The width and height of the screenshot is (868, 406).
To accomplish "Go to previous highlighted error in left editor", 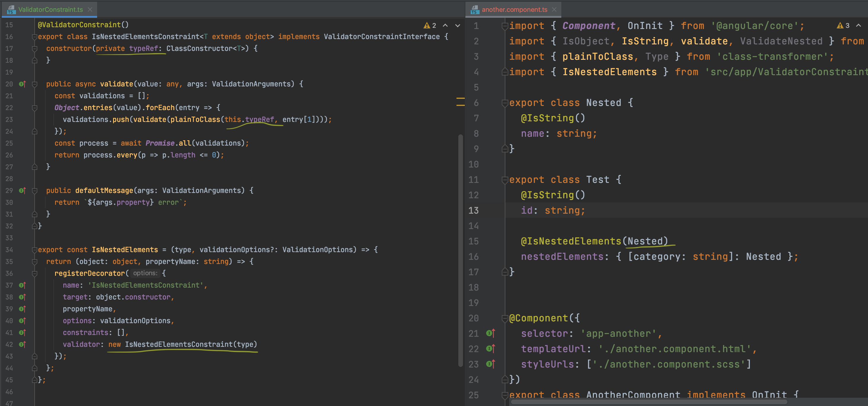I will click(445, 26).
